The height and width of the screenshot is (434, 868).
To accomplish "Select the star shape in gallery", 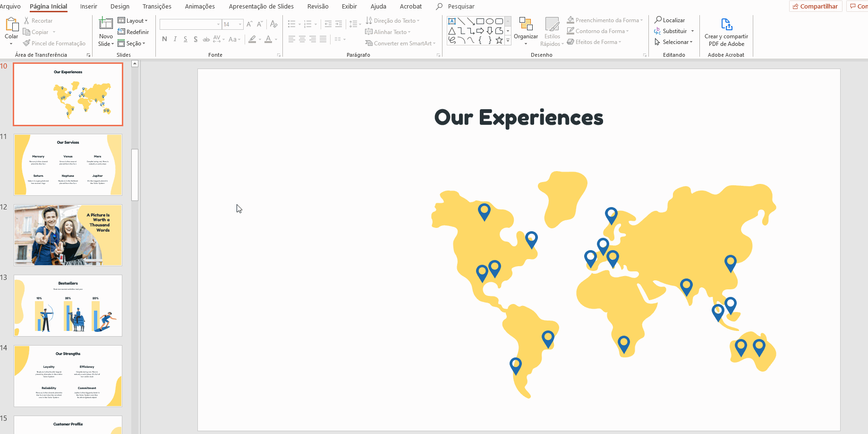I will pos(499,40).
